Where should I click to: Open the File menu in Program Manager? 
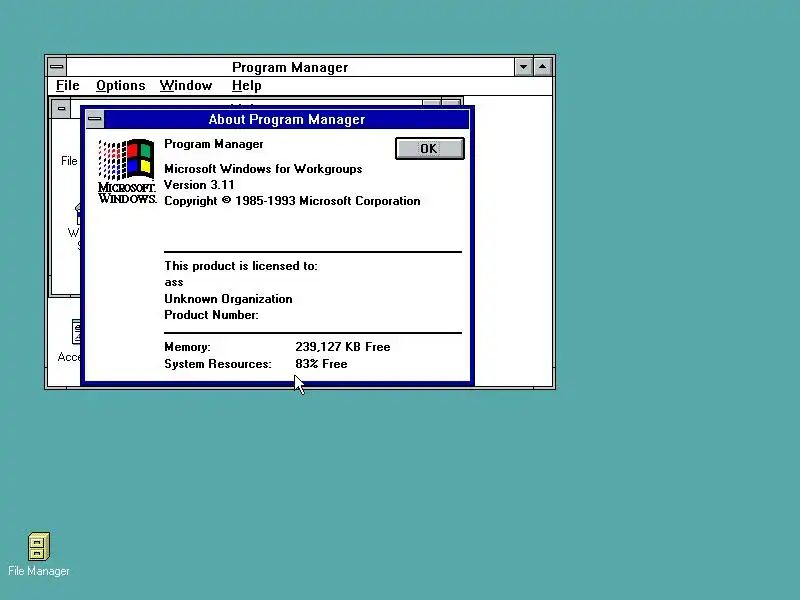[x=67, y=85]
